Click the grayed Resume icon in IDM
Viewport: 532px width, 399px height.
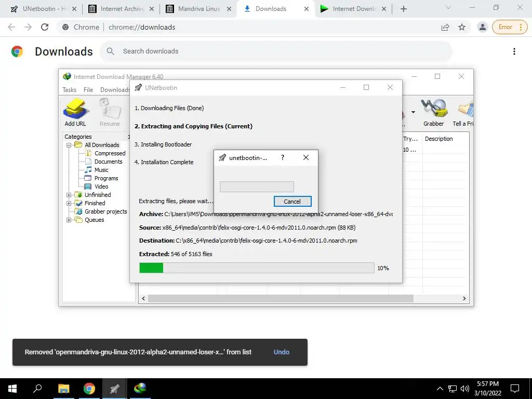tap(110, 112)
